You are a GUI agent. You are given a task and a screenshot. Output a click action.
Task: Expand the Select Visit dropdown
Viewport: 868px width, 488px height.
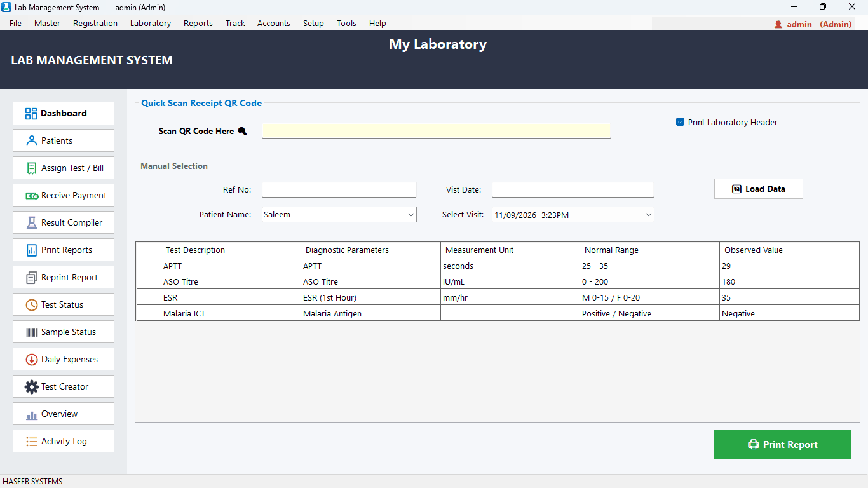coord(649,215)
